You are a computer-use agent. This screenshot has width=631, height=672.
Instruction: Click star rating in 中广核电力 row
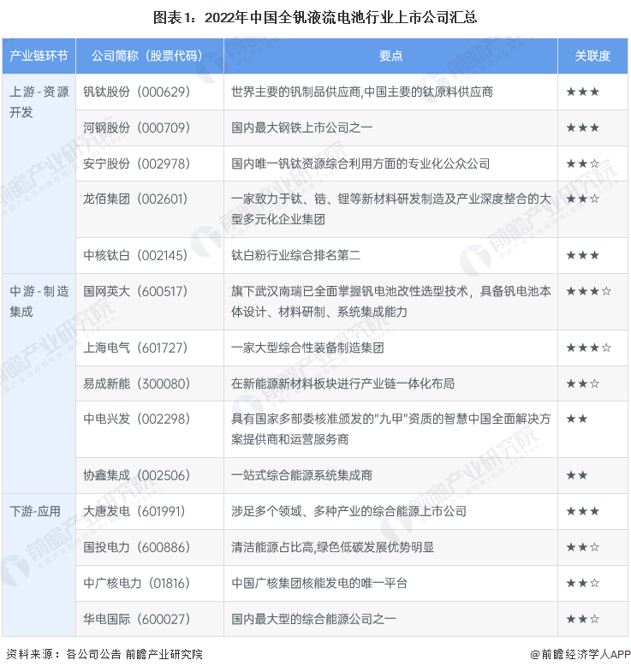pyautogui.click(x=582, y=583)
